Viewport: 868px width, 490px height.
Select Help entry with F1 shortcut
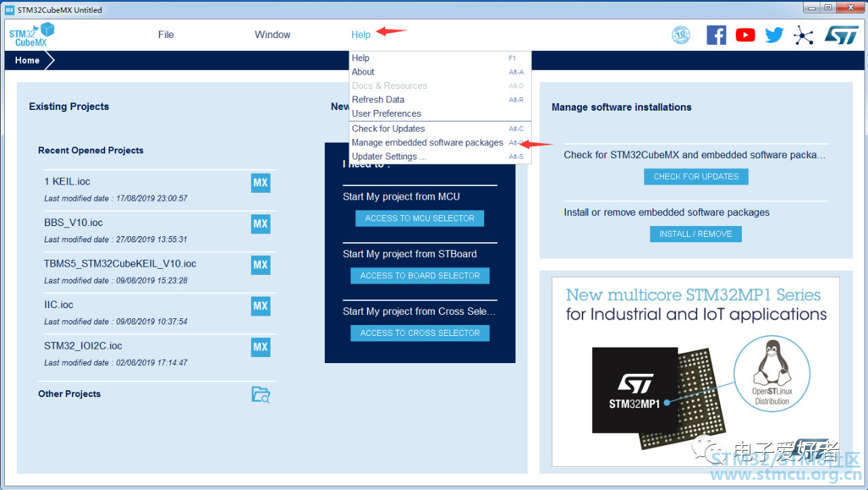[440, 58]
